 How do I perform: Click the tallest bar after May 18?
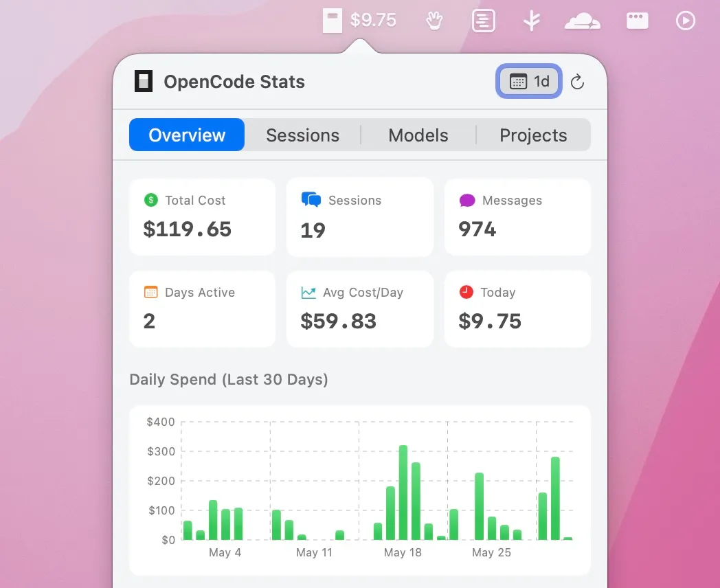tap(403, 493)
